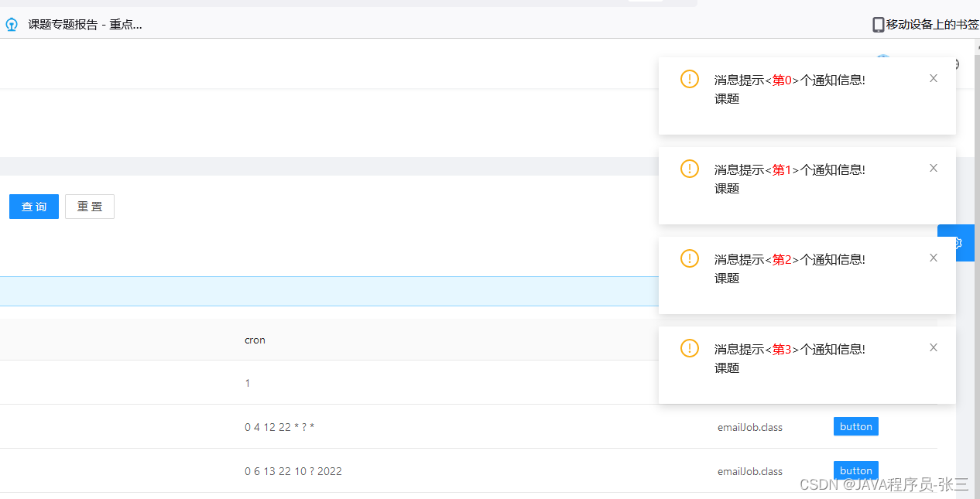980x499 pixels.
Task: Click warning icon on 第1 notification
Action: coord(690,169)
